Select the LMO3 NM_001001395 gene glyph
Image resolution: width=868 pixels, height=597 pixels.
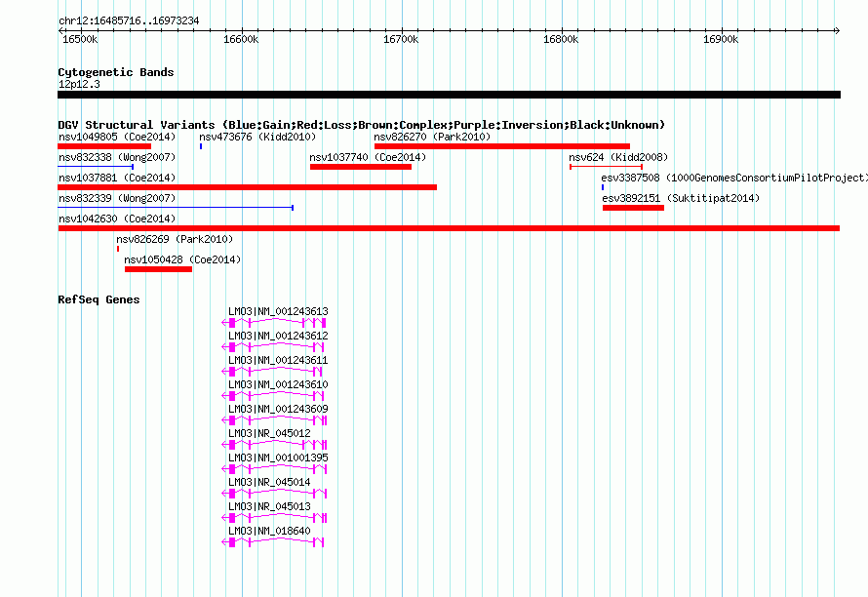(274, 469)
